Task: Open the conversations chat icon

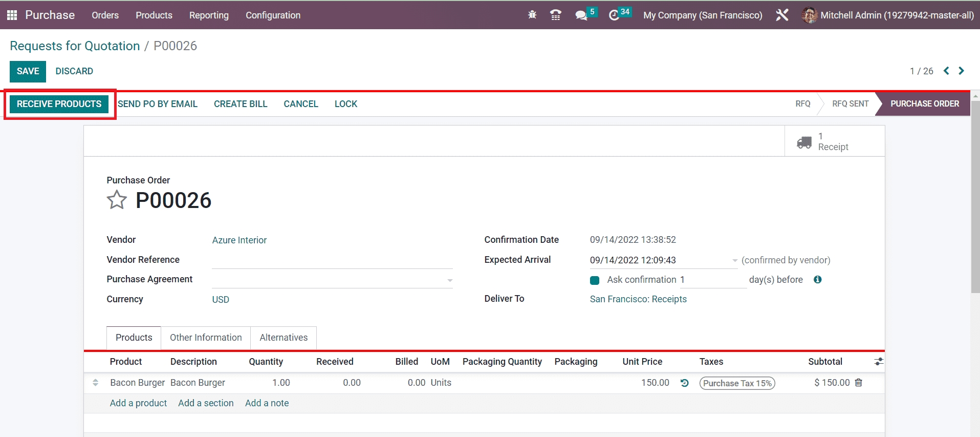Action: (581, 15)
